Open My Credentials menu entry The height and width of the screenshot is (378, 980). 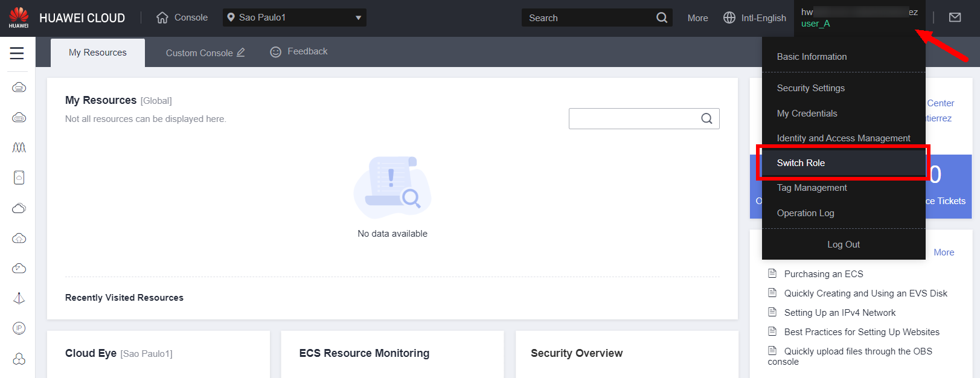tap(807, 114)
